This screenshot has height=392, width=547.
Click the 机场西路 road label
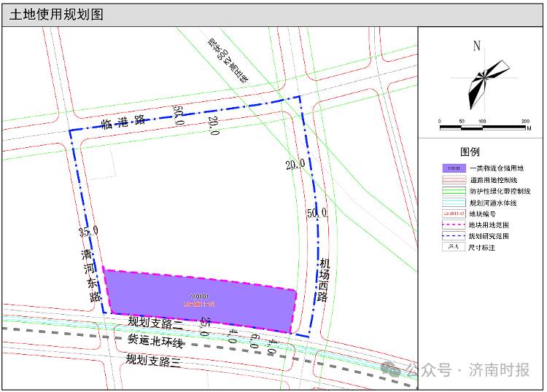(324, 281)
